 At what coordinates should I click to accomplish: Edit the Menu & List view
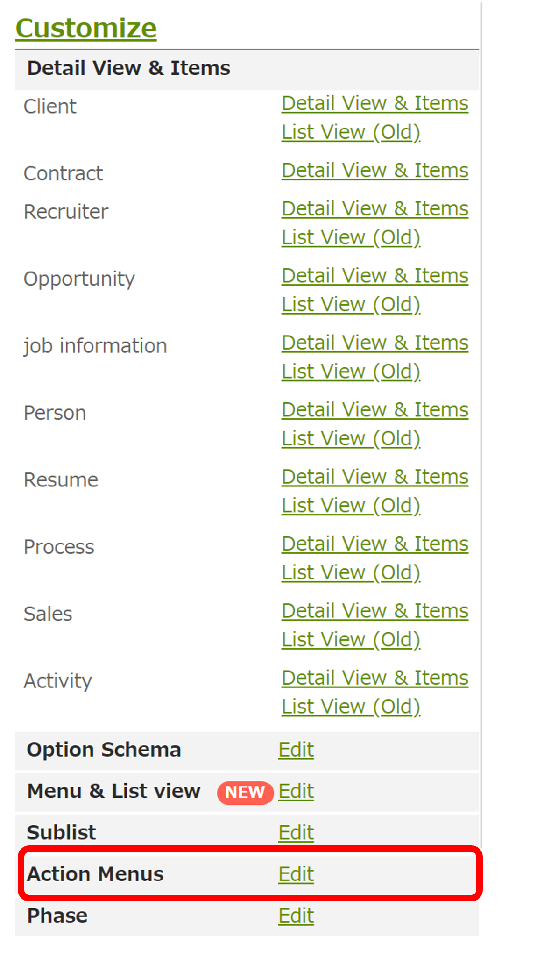coord(296,792)
